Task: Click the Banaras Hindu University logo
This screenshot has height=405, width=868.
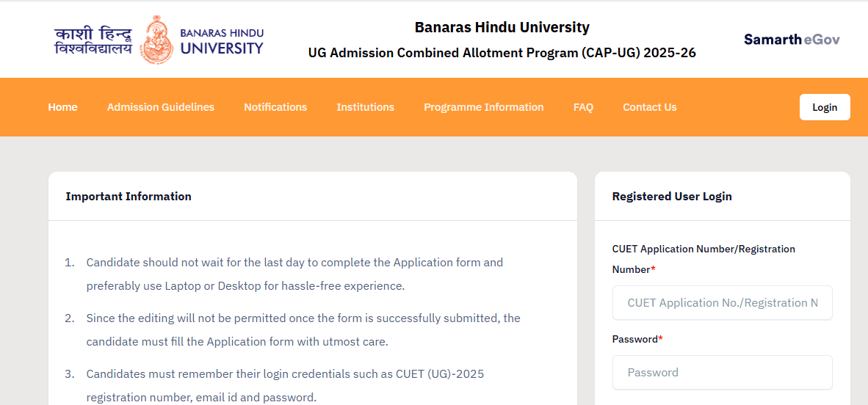Action: coord(159,40)
